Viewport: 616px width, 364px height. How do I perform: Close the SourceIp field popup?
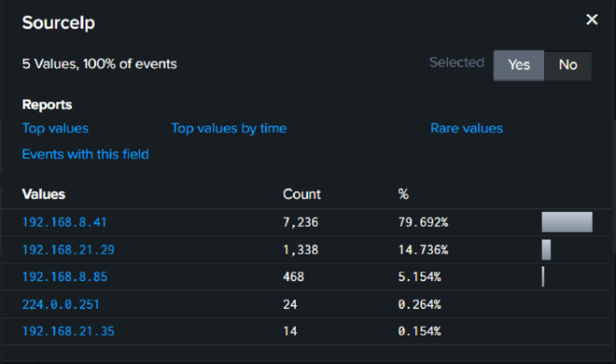click(x=592, y=20)
